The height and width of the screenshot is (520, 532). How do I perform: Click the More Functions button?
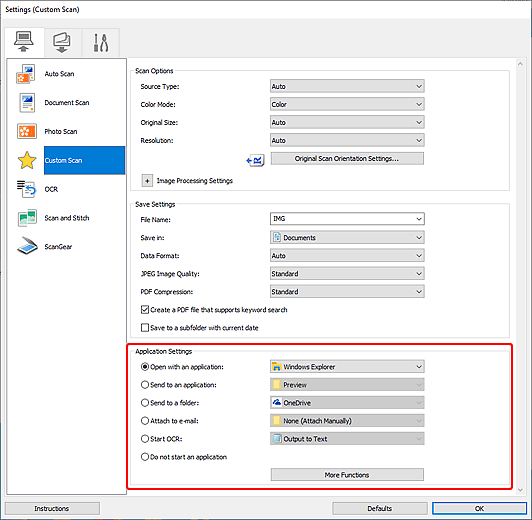coord(347,475)
